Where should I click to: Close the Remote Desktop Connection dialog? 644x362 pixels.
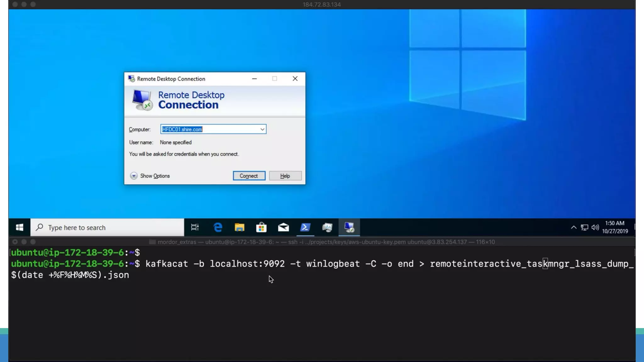pyautogui.click(x=295, y=79)
